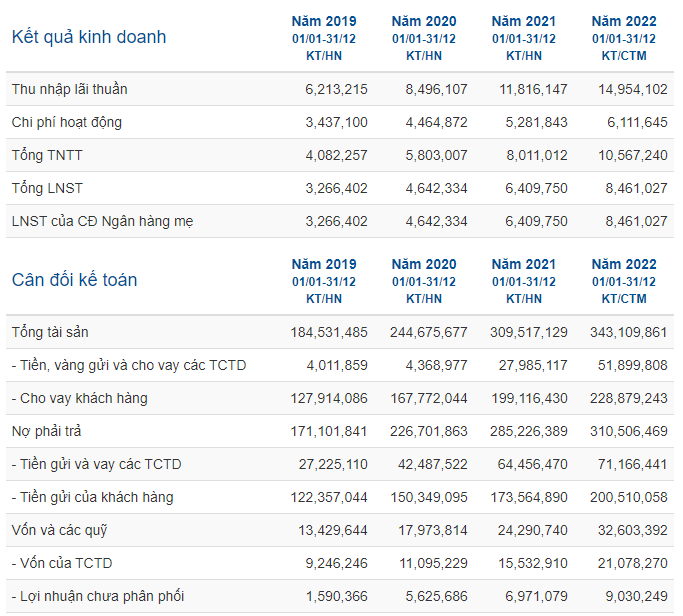Select 'Năm 2019' column header in Kết quả kinh doanh
The image size is (683, 616).
324,21
